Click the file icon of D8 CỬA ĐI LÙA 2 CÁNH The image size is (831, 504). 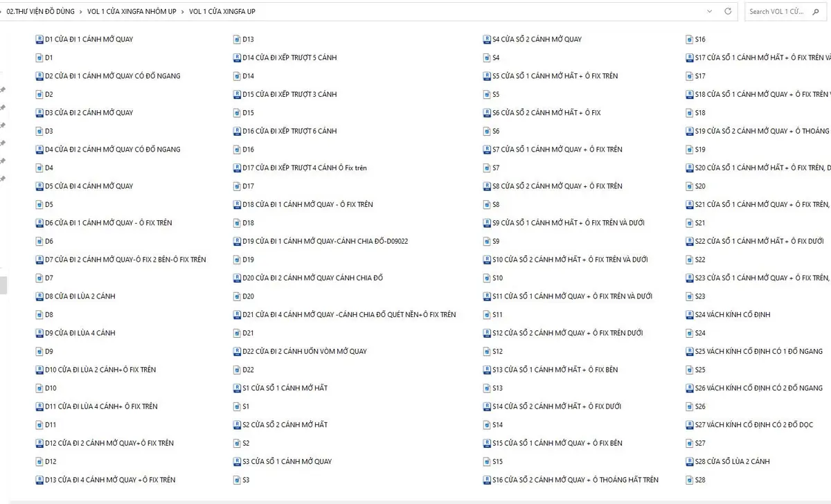(x=39, y=296)
